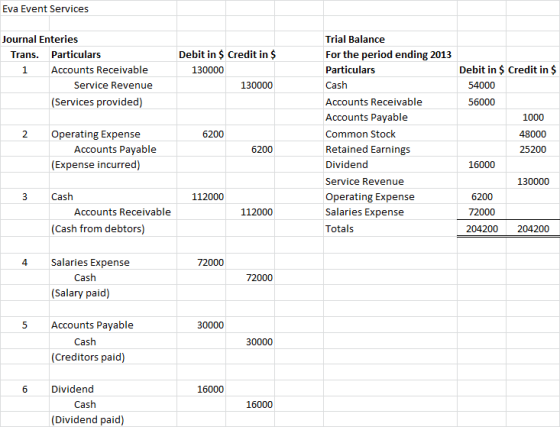Click the 'Journal Enteries' heading cell

coord(40,39)
